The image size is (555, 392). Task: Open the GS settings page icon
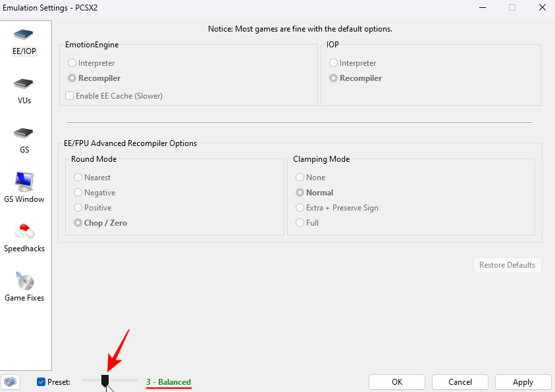pyautogui.click(x=24, y=134)
